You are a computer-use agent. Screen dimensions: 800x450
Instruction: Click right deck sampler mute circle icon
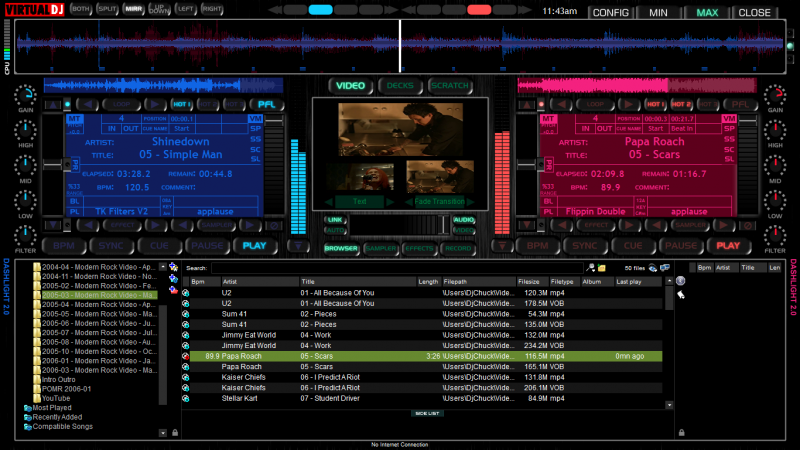point(748,225)
